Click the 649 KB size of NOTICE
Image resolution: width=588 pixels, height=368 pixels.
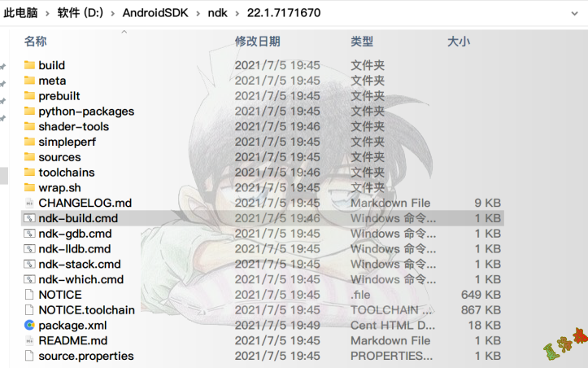pyautogui.click(x=481, y=295)
